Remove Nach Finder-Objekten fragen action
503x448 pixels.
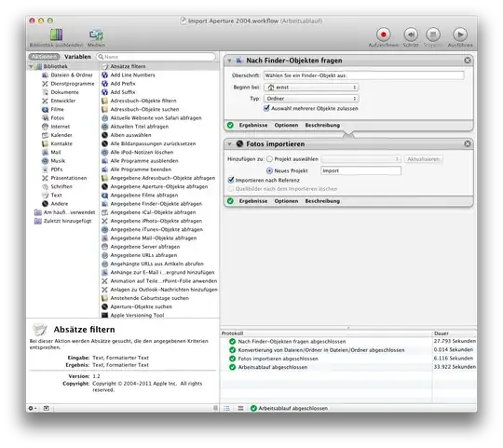tap(468, 61)
